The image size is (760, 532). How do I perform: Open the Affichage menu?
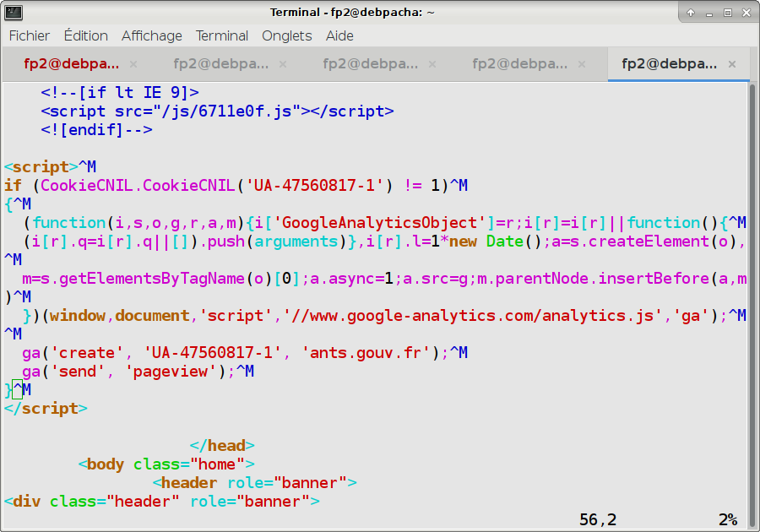(x=152, y=35)
